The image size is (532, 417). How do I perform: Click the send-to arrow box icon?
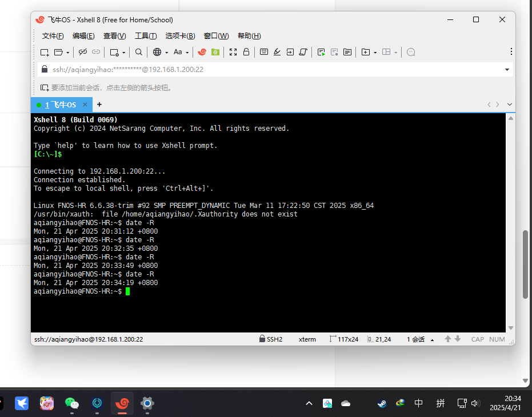point(290,52)
